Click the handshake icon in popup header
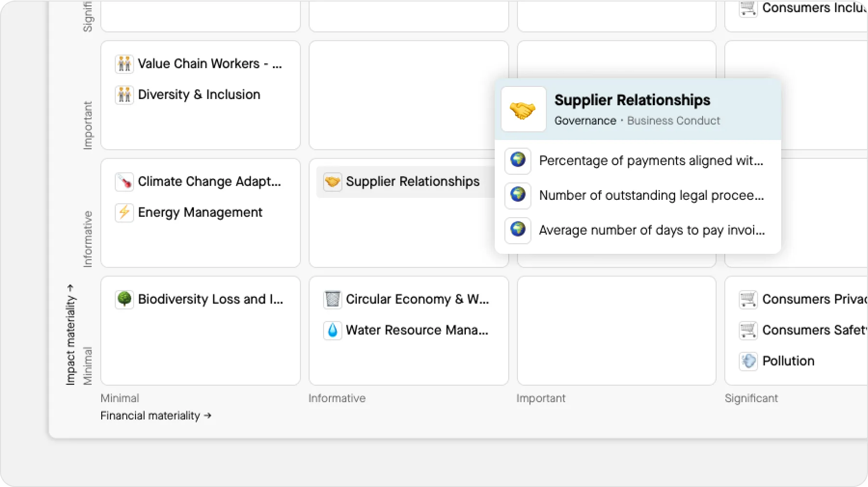Viewport: 868px width, 487px height. pos(523,110)
